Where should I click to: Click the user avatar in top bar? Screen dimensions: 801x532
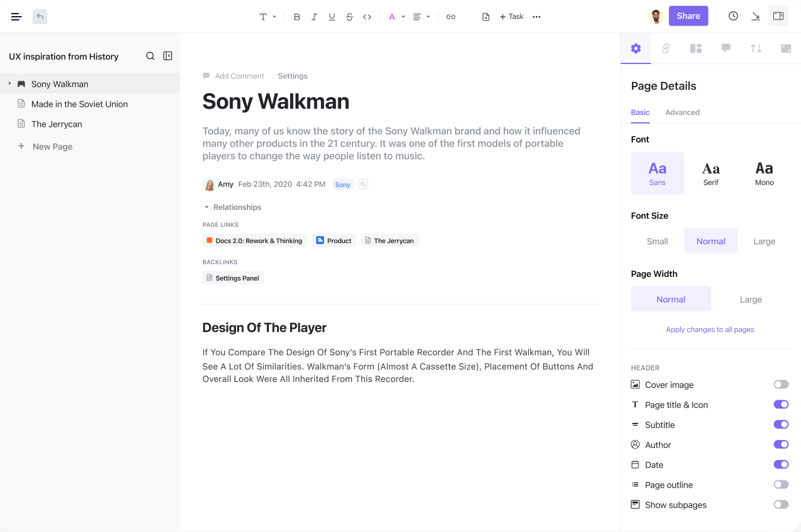tap(656, 16)
